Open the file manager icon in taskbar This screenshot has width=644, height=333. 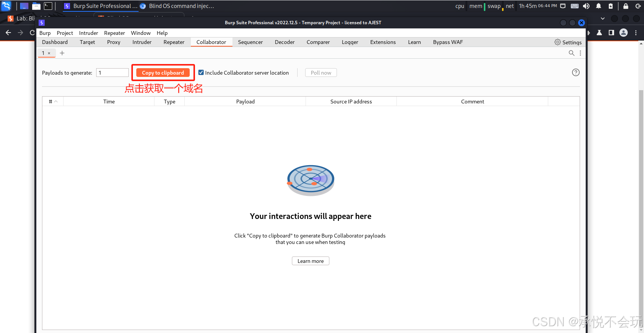pos(36,6)
